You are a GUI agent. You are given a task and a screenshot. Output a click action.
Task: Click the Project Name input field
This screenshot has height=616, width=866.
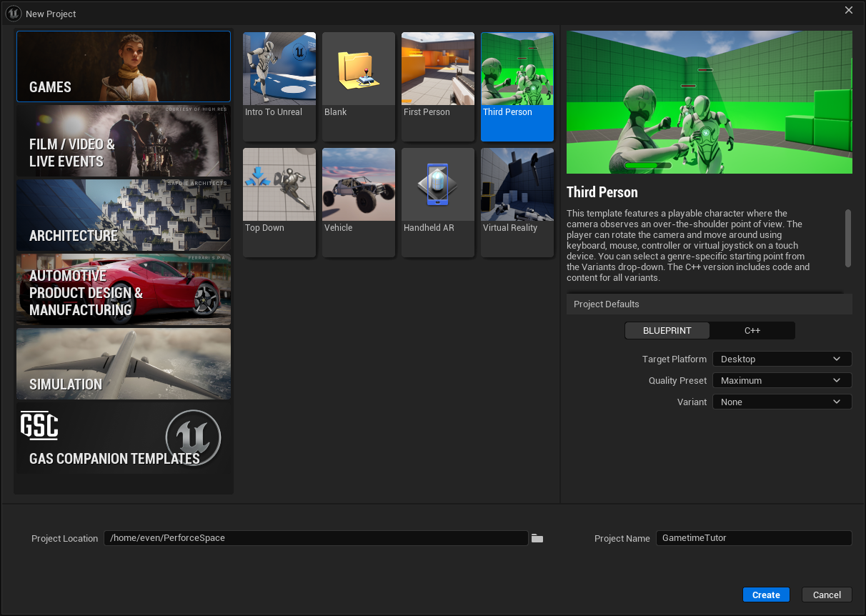753,538
